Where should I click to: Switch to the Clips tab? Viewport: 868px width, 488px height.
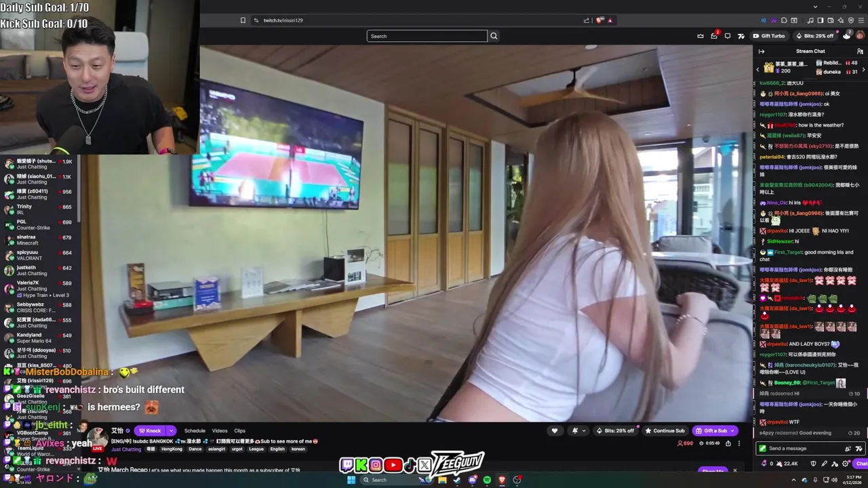coord(239,430)
